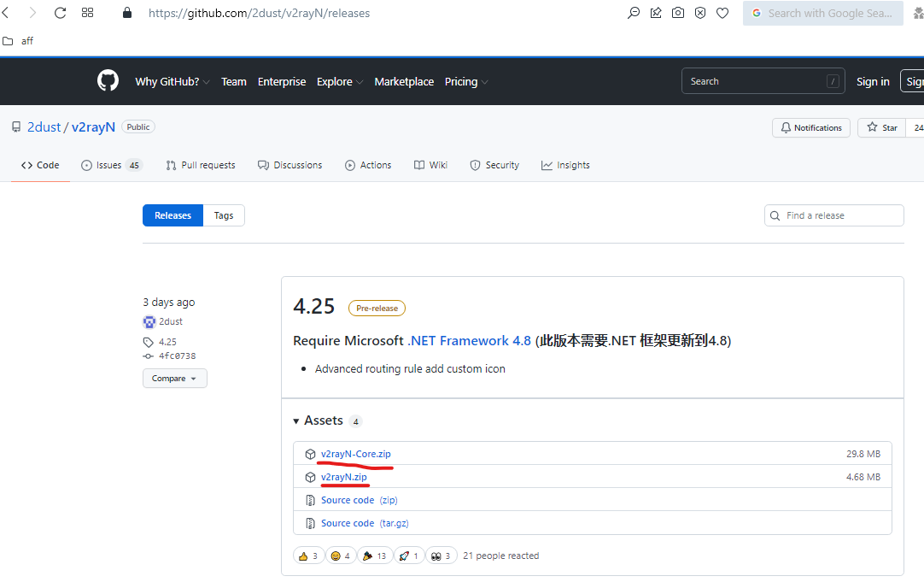The width and height of the screenshot is (924, 588).
Task: Toggle Notifications for the repository
Action: pyautogui.click(x=811, y=127)
